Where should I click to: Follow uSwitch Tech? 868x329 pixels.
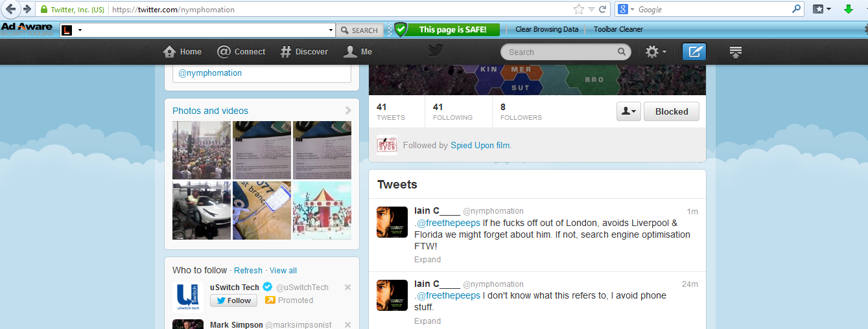point(233,301)
